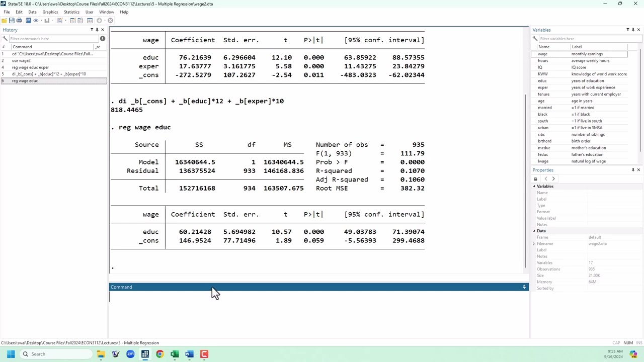Open the Log begin/close toolbar icon

28,21
